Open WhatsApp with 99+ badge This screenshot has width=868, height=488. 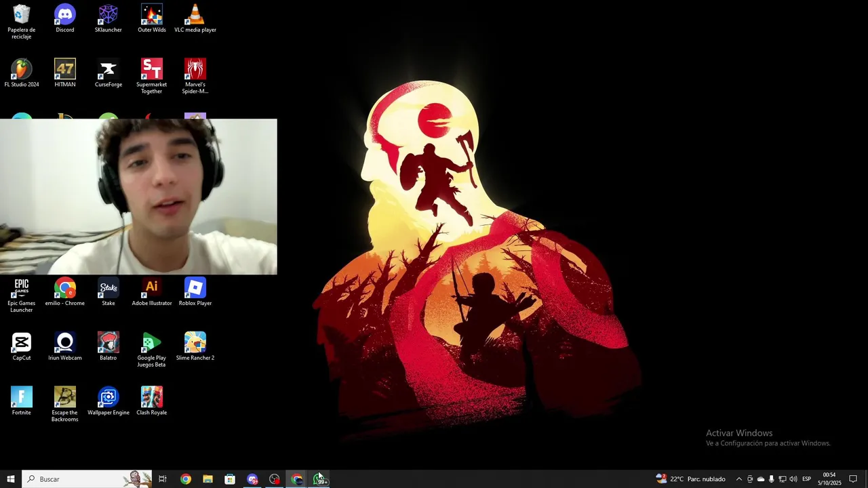tap(319, 479)
